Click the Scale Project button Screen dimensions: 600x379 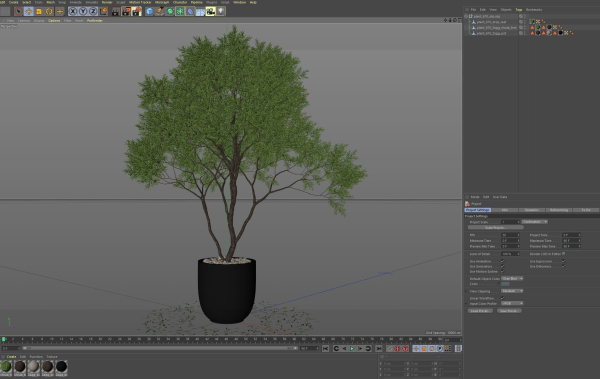pyautogui.click(x=496, y=228)
